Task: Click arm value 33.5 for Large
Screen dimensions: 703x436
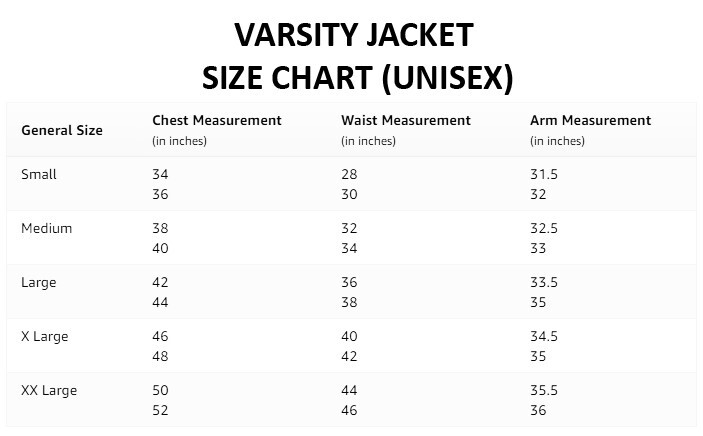Action: [x=544, y=282]
